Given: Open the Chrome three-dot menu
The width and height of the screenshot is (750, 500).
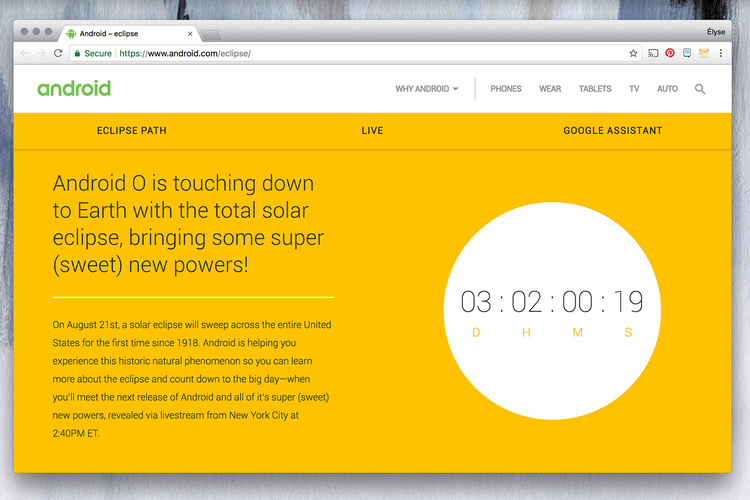Looking at the screenshot, I should (x=720, y=53).
